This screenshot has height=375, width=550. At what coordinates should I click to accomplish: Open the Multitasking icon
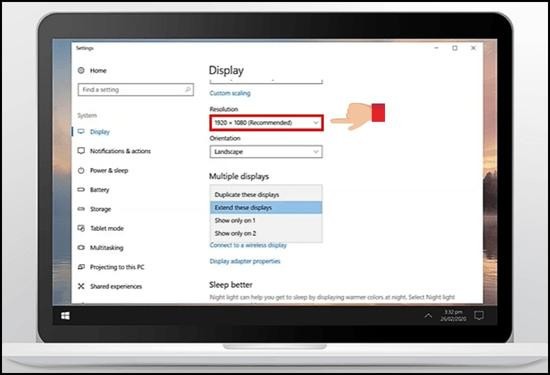tap(81, 248)
